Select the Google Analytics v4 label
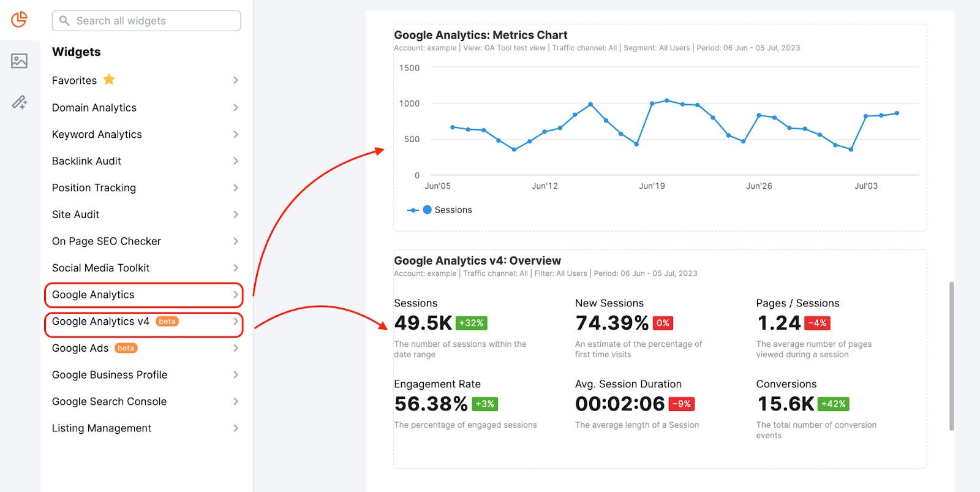Viewport: 980px width, 492px height. [x=100, y=322]
